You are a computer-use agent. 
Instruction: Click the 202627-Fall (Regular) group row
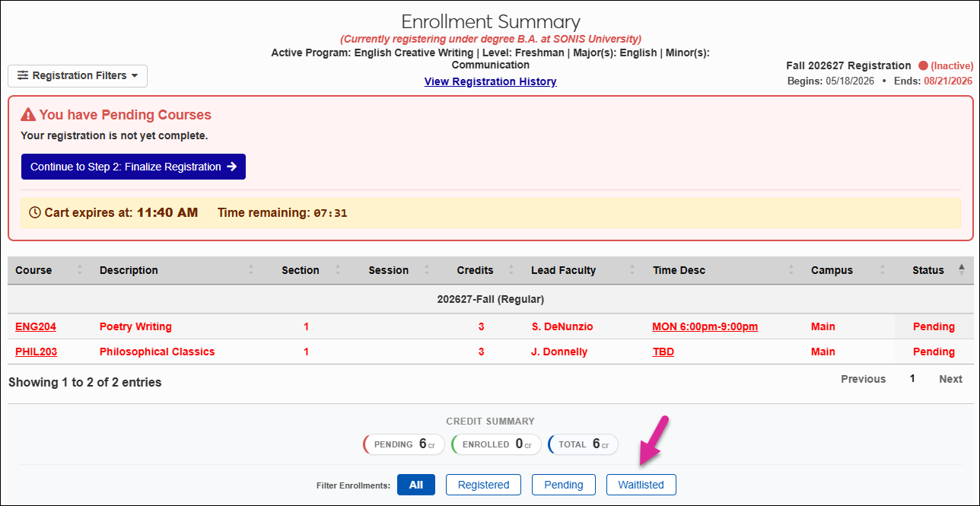(491, 299)
